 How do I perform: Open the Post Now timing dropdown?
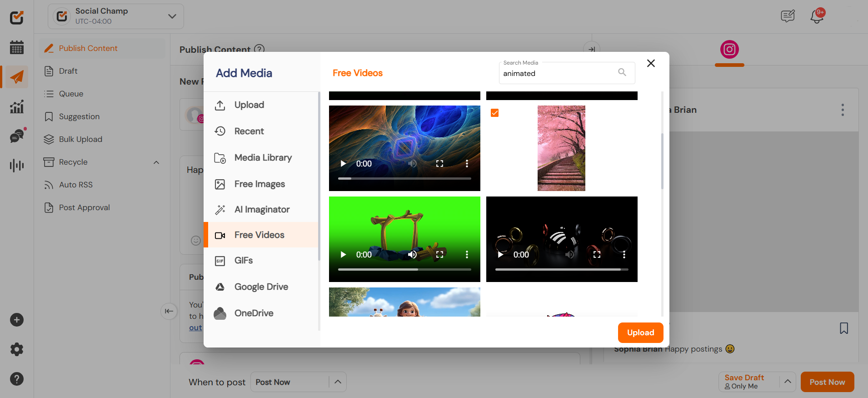pyautogui.click(x=338, y=382)
